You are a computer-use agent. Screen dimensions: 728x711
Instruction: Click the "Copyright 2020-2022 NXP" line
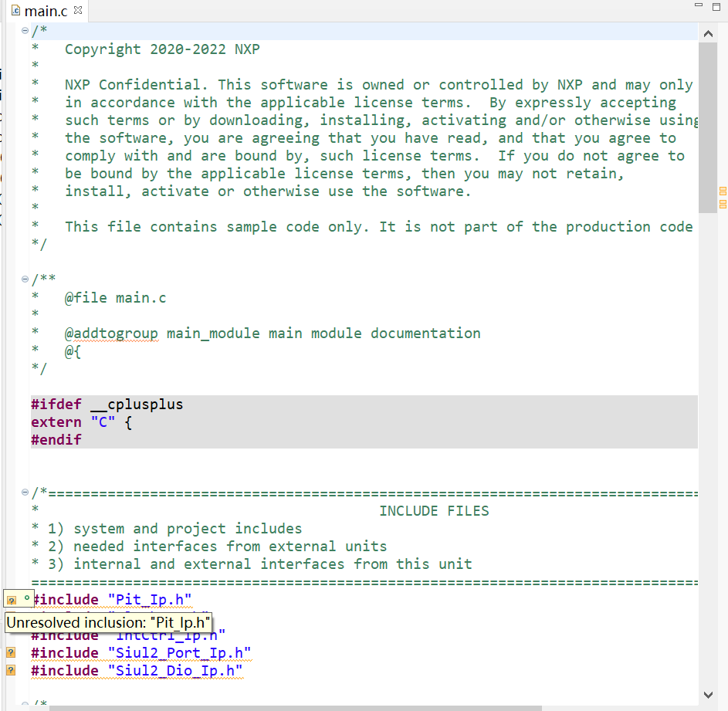tap(162, 49)
